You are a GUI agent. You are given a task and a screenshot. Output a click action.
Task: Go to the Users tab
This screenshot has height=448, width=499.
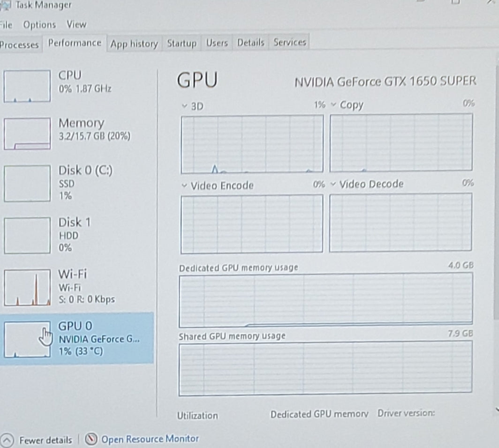click(217, 43)
